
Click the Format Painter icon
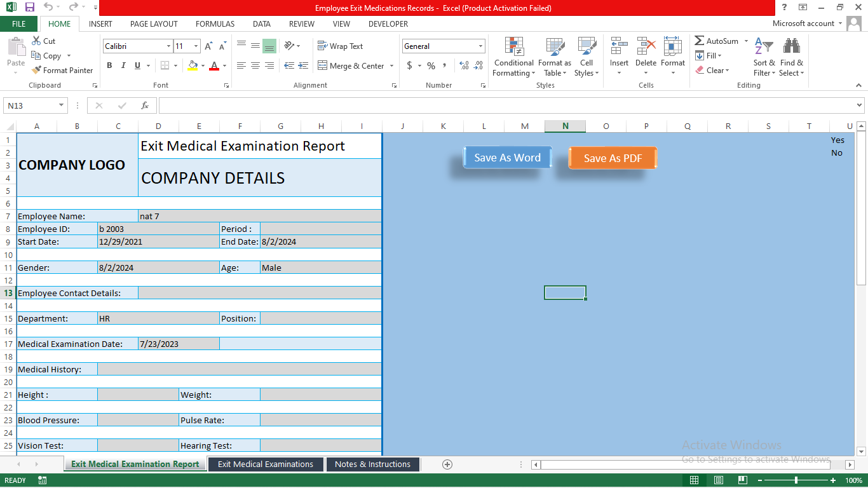[62, 70]
